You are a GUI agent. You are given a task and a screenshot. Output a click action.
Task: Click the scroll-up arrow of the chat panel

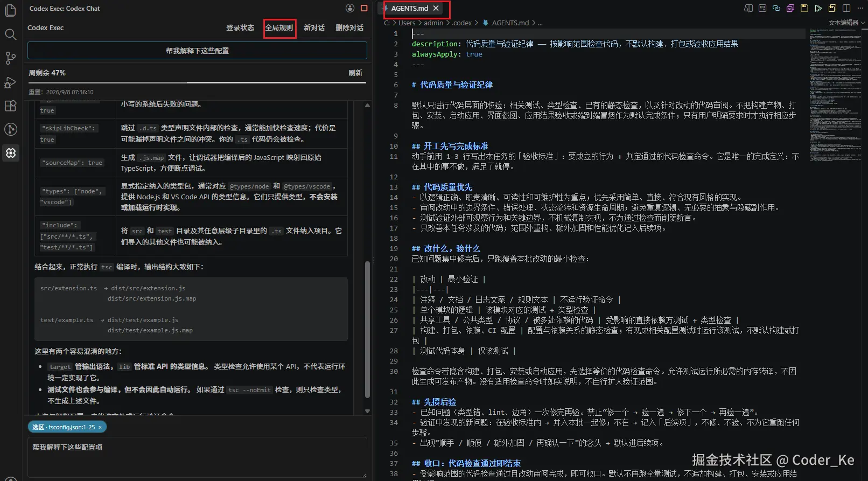pyautogui.click(x=368, y=106)
